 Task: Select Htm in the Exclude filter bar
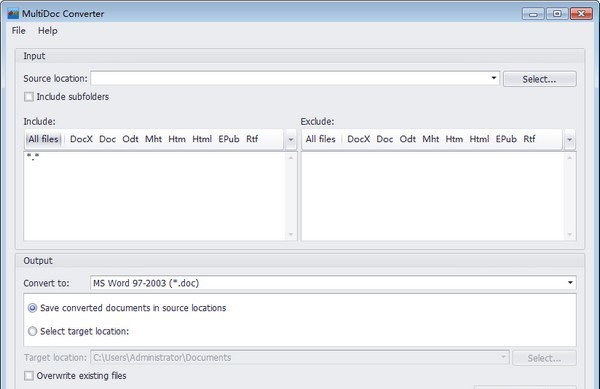[x=454, y=139]
